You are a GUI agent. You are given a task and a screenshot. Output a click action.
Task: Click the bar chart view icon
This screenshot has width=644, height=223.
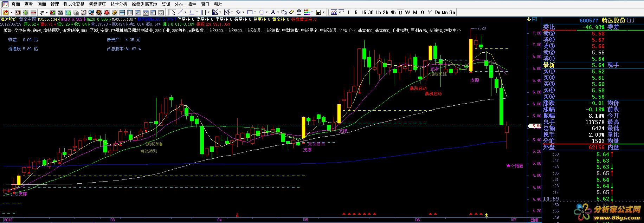334,12
